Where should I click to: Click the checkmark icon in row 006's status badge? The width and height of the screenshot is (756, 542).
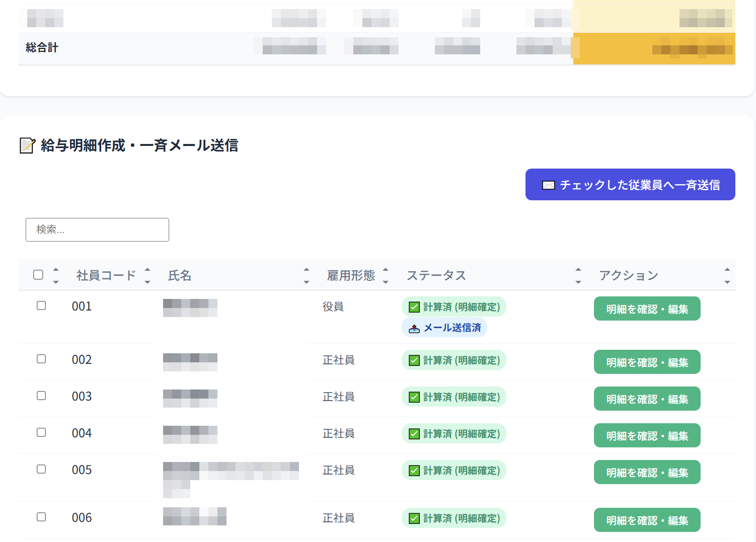pyautogui.click(x=414, y=518)
